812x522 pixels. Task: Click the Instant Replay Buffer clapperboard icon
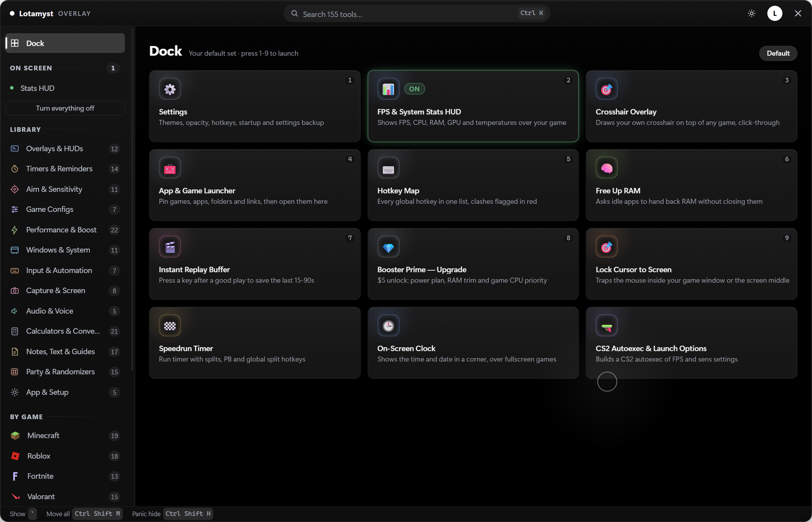click(x=170, y=247)
